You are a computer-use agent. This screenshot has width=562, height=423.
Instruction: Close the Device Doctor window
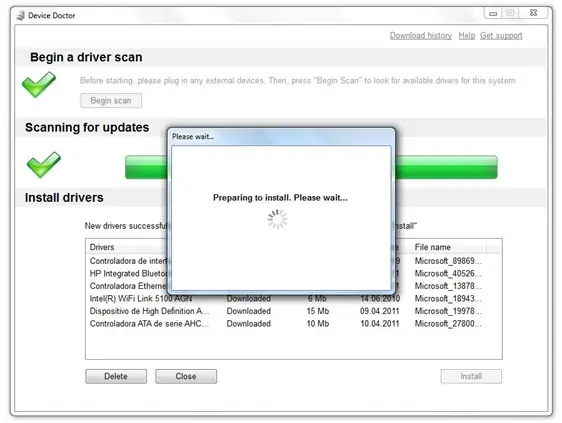tap(533, 13)
